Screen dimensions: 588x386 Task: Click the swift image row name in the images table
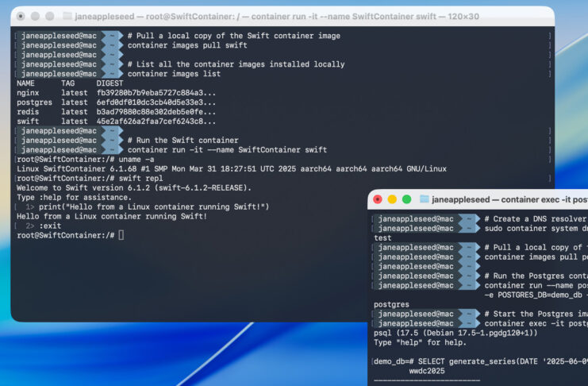tap(28, 122)
